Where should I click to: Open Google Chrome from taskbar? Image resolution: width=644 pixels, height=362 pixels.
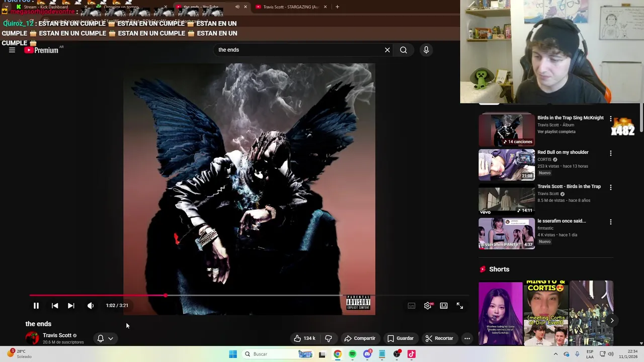pos(338,354)
